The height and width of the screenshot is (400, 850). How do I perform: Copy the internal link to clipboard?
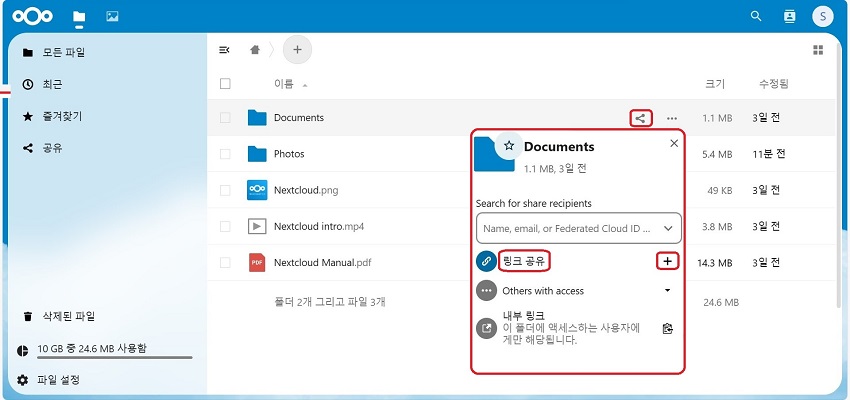coord(667,328)
